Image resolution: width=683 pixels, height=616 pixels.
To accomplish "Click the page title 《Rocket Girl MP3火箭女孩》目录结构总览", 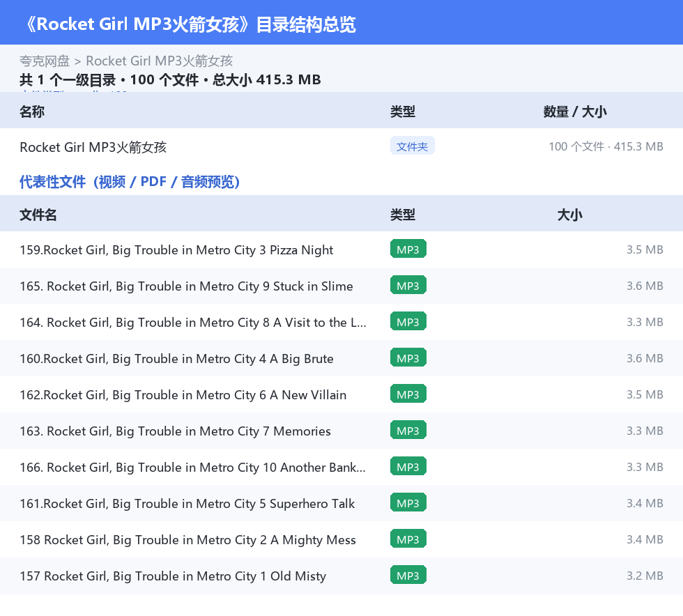I will click(x=191, y=24).
